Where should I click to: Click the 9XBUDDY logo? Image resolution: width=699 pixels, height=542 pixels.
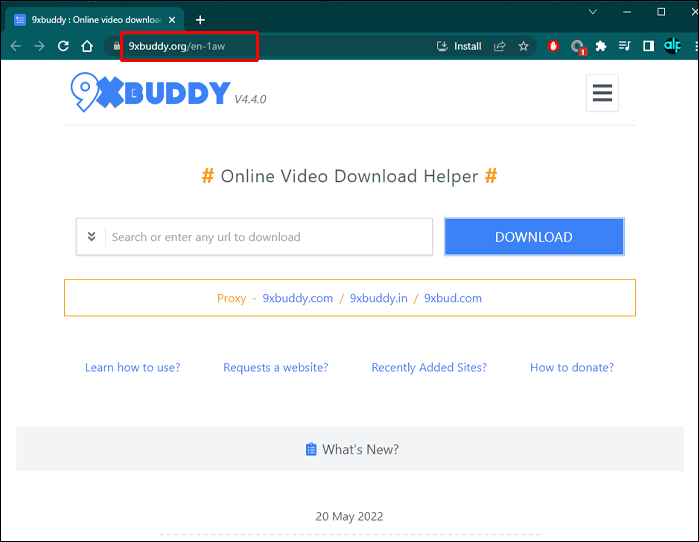150,92
